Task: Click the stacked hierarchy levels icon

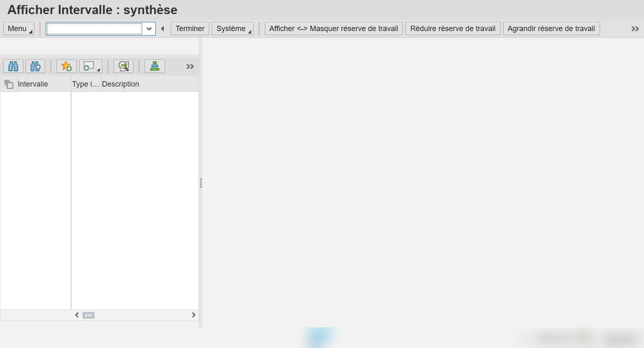Action: 155,66
